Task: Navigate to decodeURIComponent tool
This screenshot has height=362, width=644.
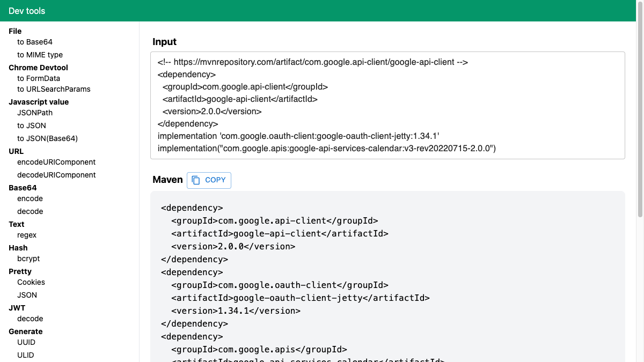Action: click(56, 175)
